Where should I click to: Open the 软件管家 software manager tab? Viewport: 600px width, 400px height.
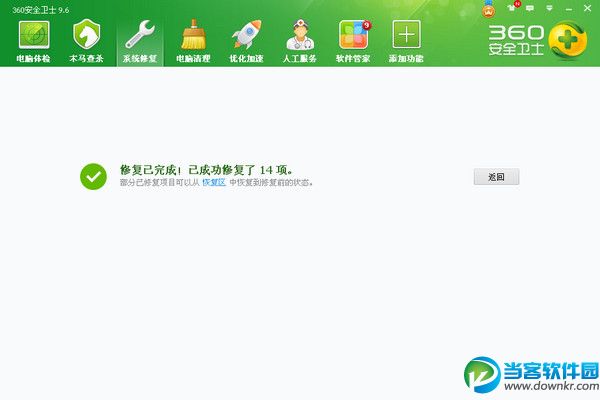click(353, 41)
